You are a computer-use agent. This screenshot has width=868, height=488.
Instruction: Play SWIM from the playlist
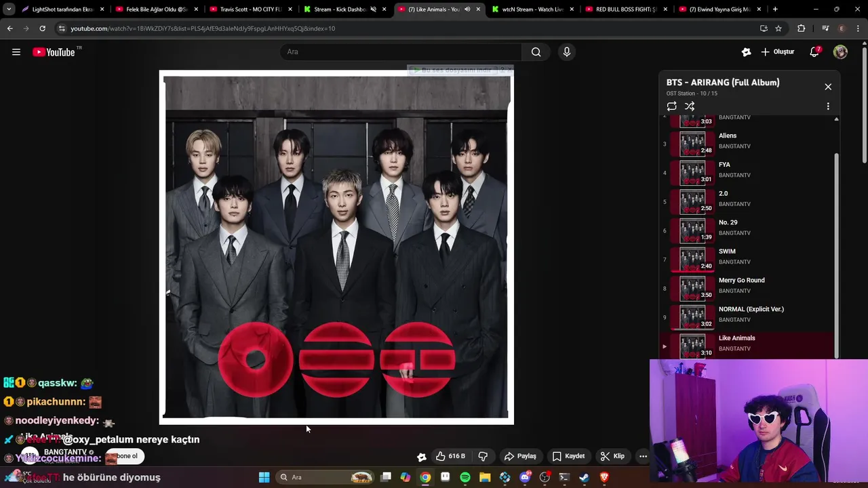pyautogui.click(x=747, y=259)
